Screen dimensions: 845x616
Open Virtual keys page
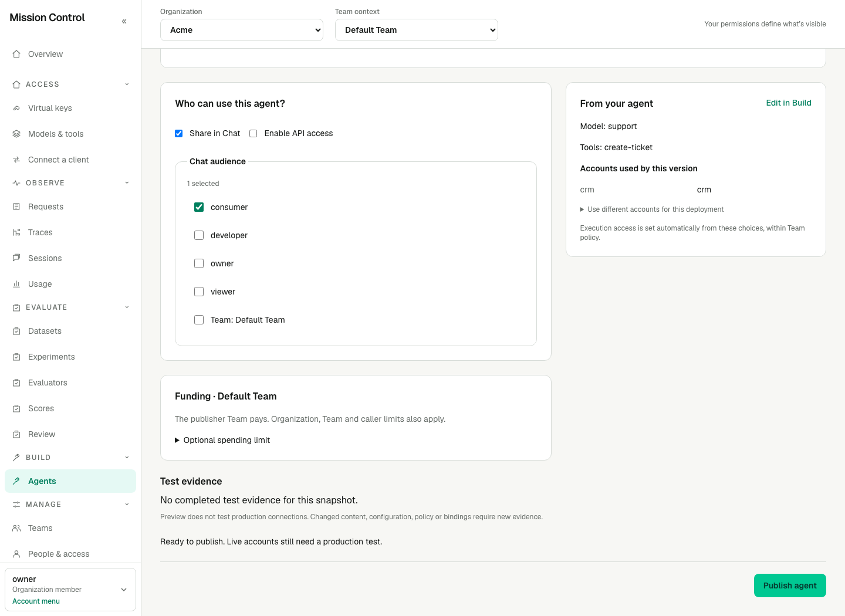(70, 108)
